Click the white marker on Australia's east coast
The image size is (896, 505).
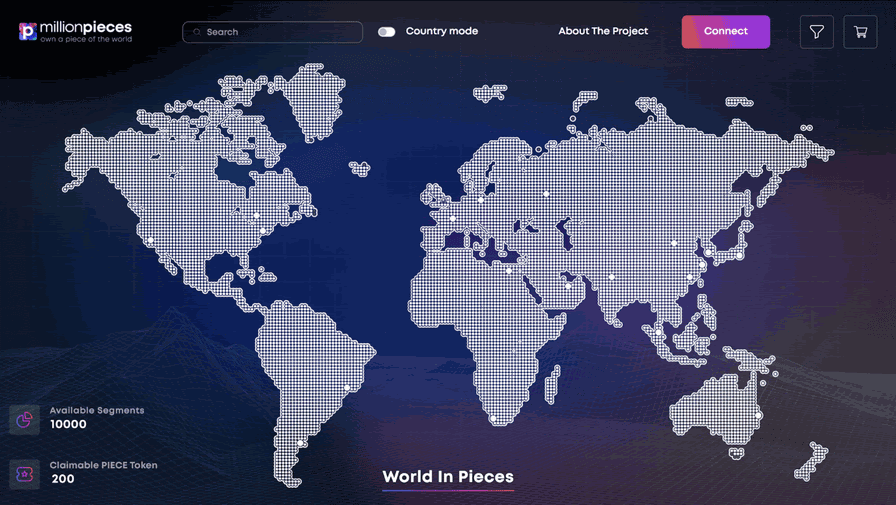[759, 415]
